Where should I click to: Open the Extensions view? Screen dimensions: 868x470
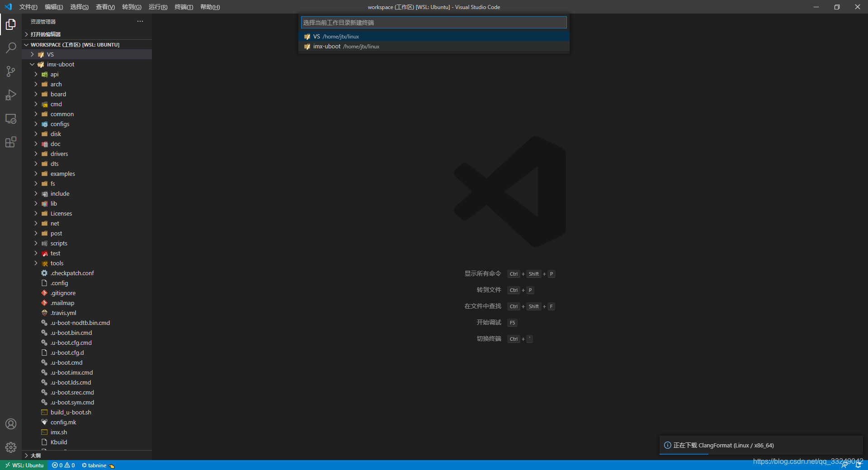pyautogui.click(x=11, y=142)
